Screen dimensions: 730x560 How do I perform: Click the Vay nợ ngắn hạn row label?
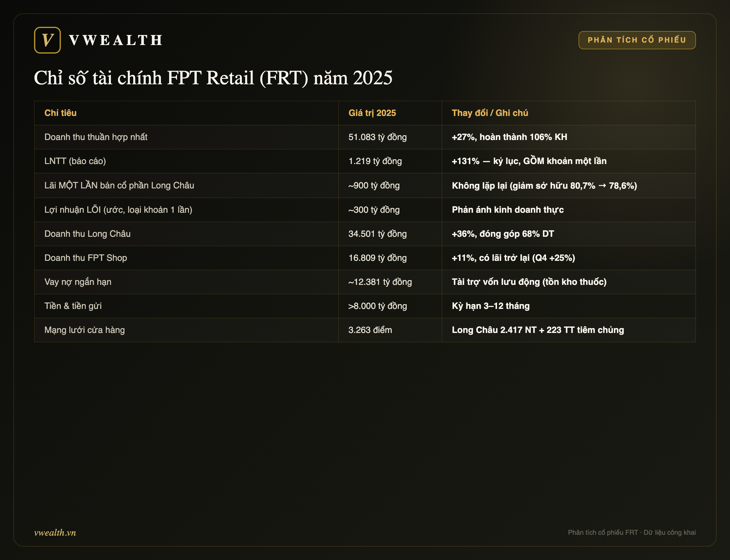[x=78, y=282]
